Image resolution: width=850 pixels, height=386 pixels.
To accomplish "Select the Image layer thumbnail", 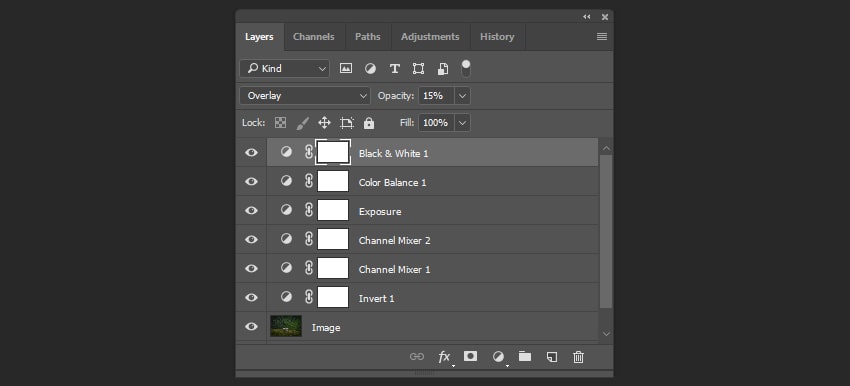I will 286,326.
